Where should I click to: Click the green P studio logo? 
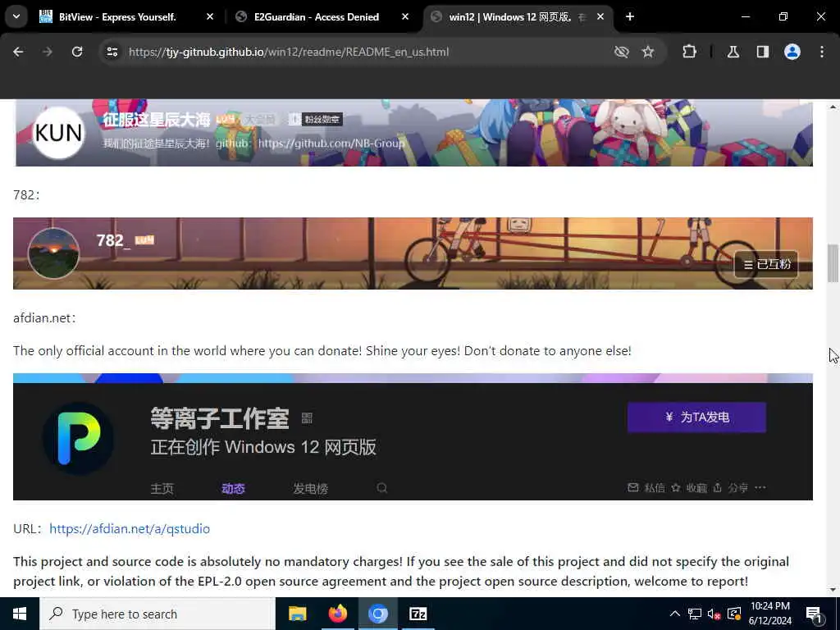78,438
